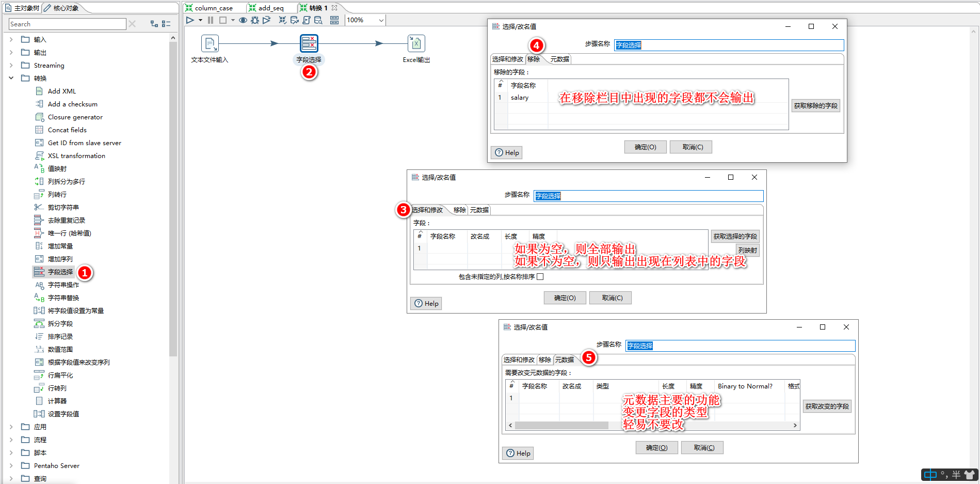Screen dimensions: 980x484
Task: Collapse all tree nodes icon beside search
Action: 166,24
